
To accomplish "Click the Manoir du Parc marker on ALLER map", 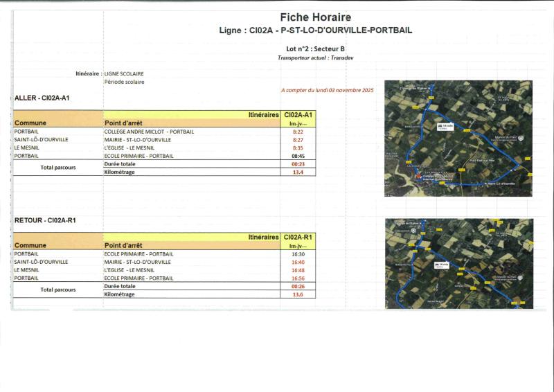I will [x=521, y=138].
